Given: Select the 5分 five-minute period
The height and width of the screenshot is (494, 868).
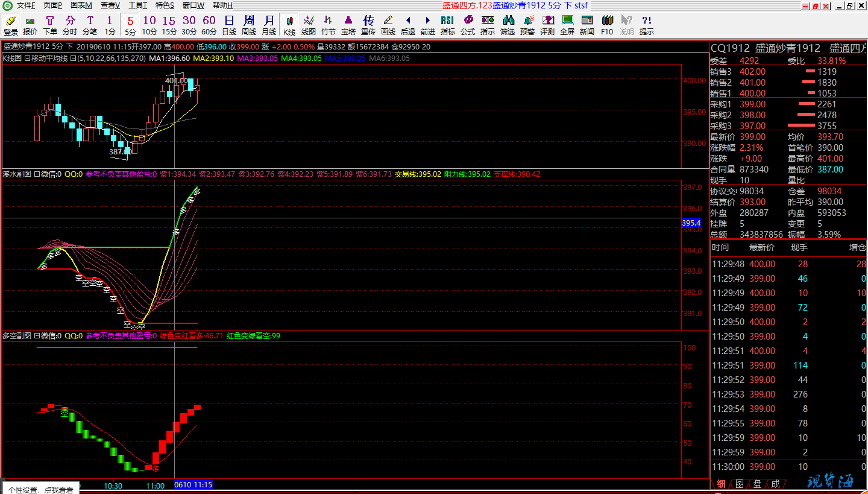Looking at the screenshot, I should (130, 25).
